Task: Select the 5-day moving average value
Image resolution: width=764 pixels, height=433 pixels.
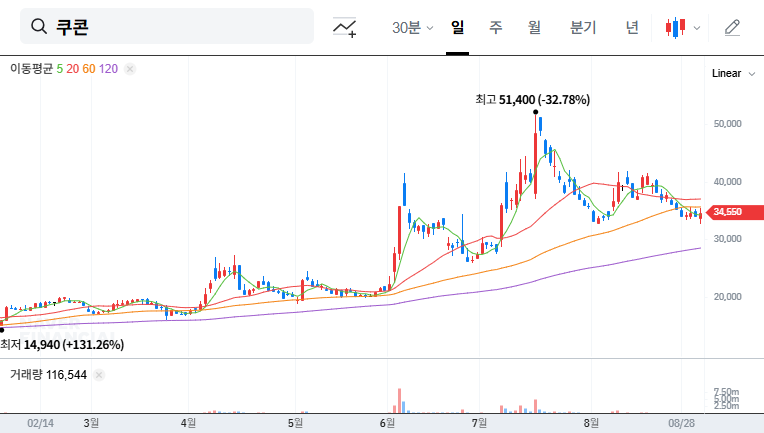Action: [59, 69]
